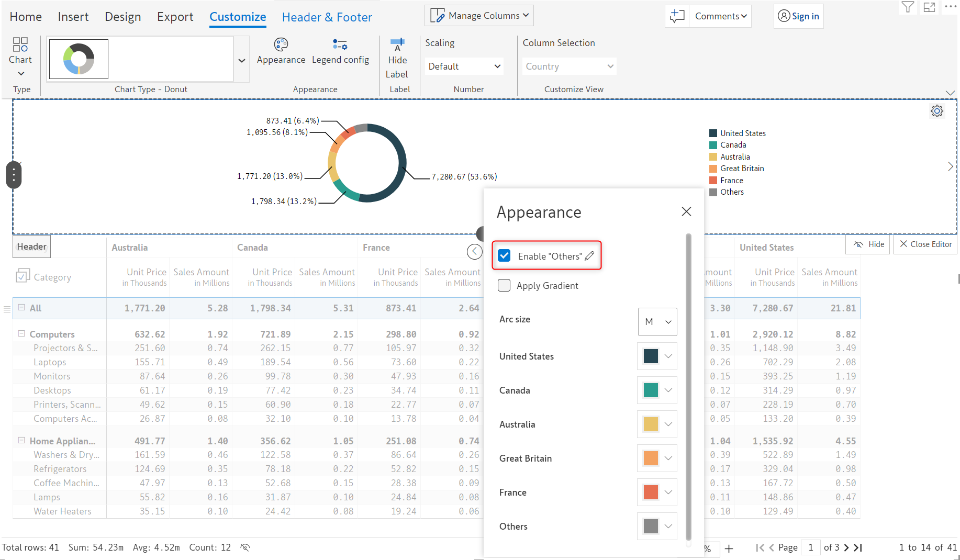
Task: Click the Hide Label icon
Action: pyautogui.click(x=397, y=45)
